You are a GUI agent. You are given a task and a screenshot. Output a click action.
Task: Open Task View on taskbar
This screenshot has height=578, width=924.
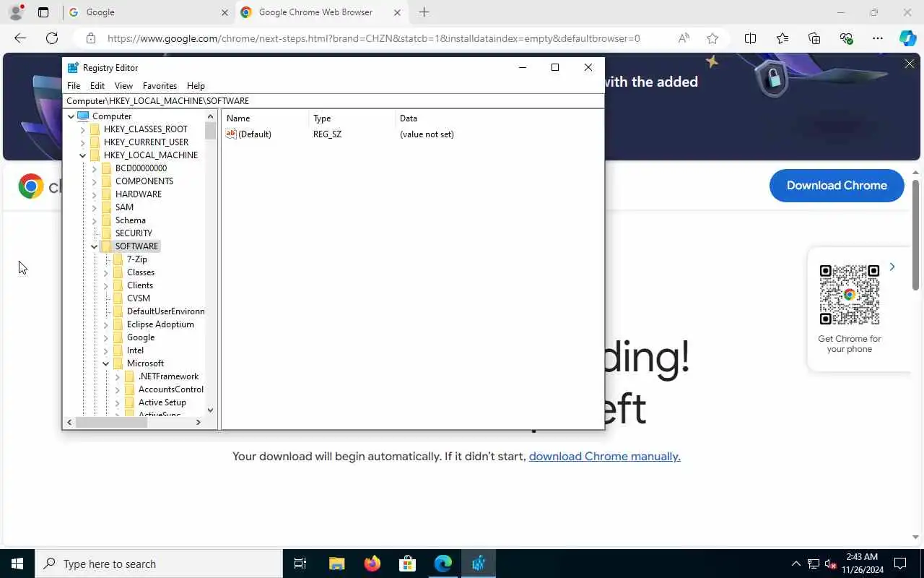(x=300, y=564)
